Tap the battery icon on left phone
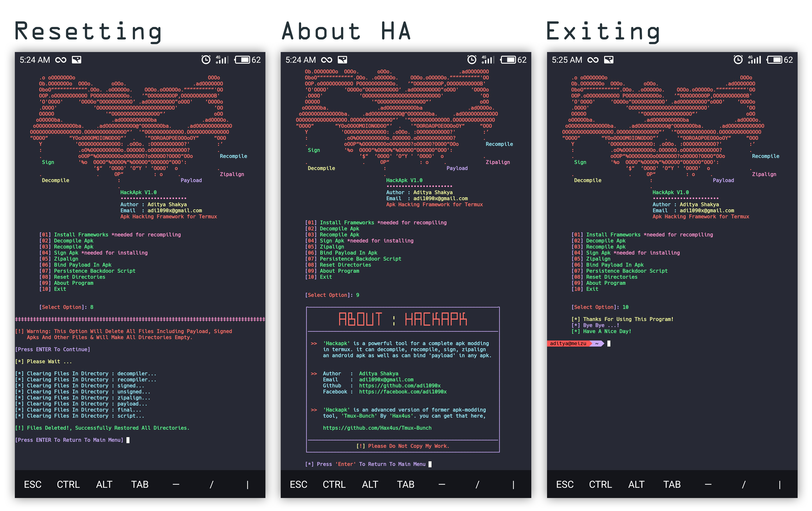This screenshot has width=812, height=511. (x=242, y=60)
